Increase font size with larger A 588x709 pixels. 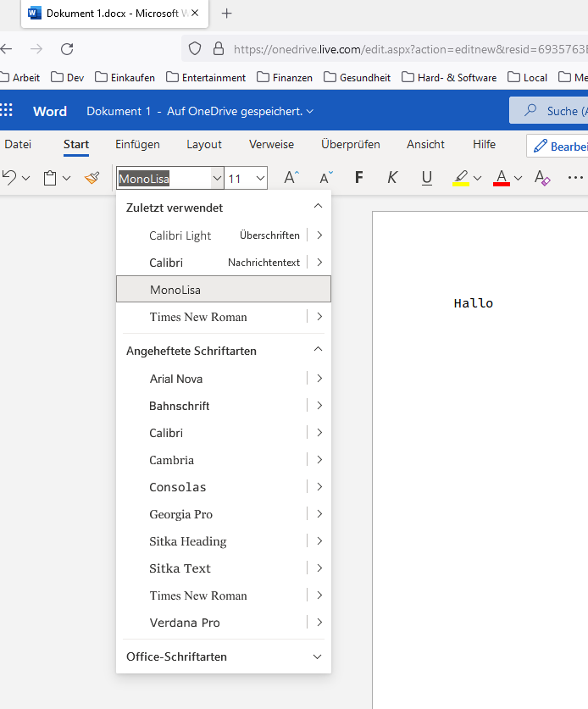291,178
